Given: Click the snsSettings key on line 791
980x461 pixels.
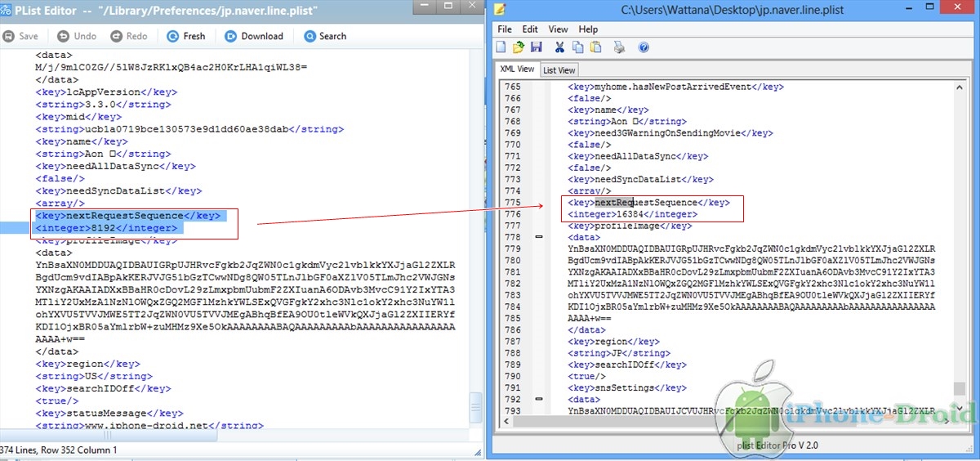Looking at the screenshot, I should coord(627,387).
